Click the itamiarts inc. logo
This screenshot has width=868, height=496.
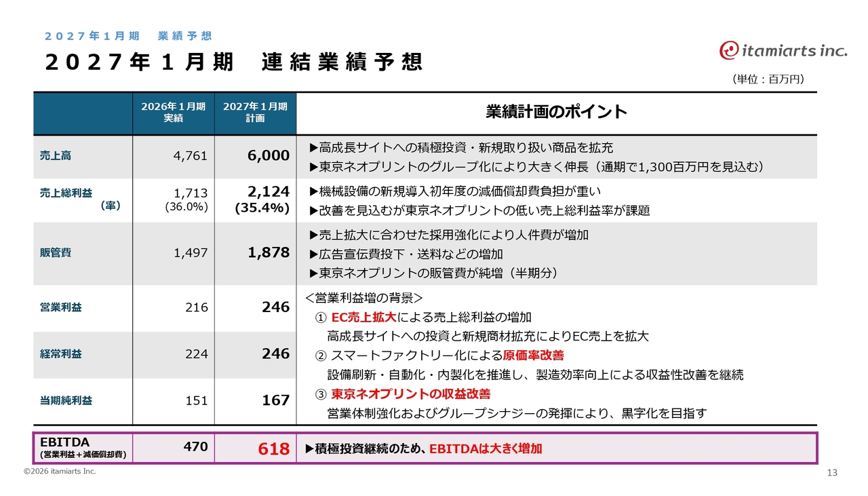point(783,50)
